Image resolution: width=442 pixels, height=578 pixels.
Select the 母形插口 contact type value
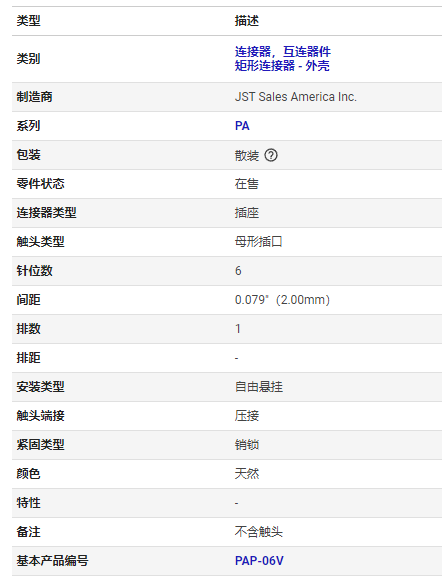258,242
